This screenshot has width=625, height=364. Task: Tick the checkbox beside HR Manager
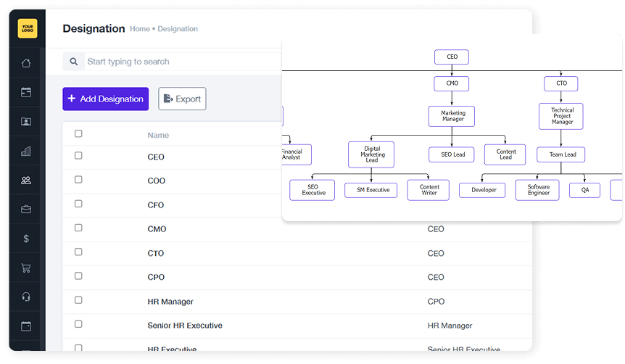pos(78,300)
